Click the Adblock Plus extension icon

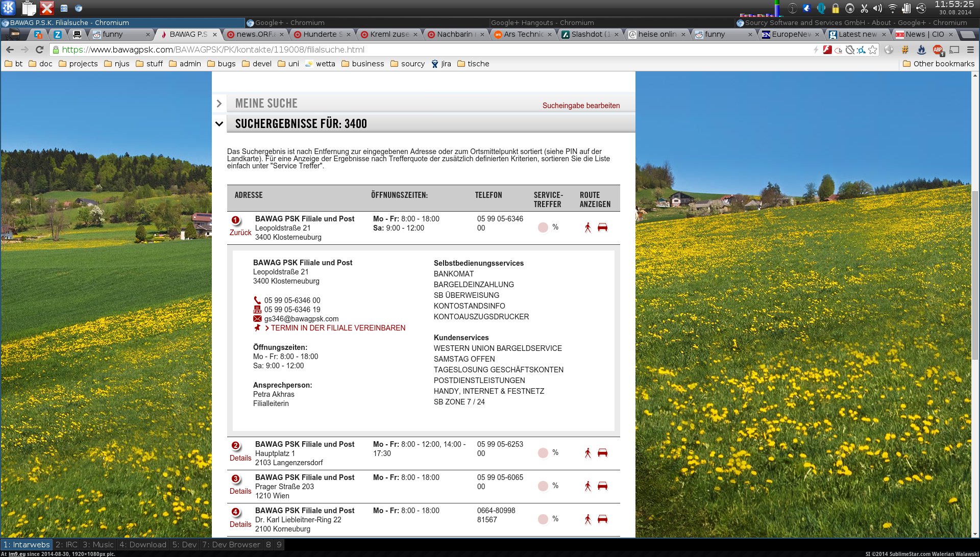[938, 49]
